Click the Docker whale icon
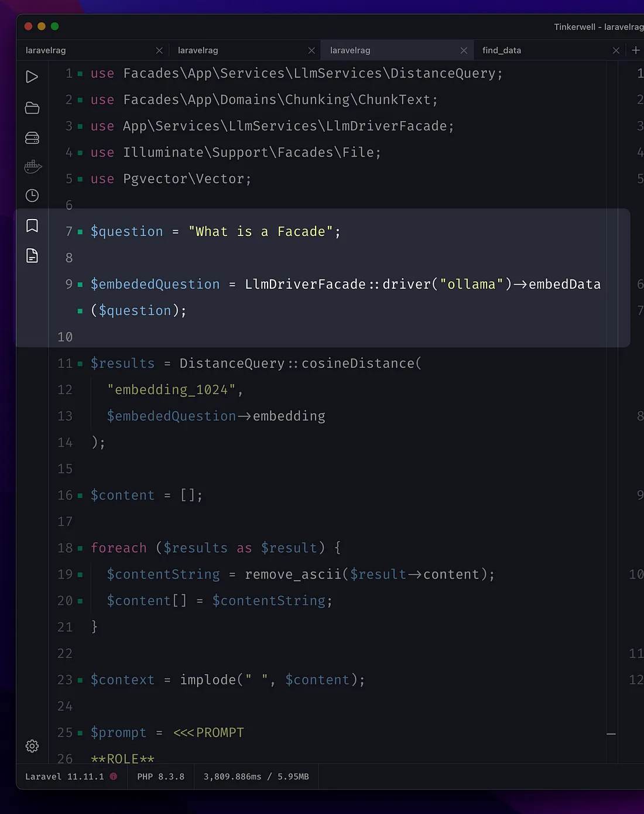Viewport: 644px width, 814px height. 33,167
